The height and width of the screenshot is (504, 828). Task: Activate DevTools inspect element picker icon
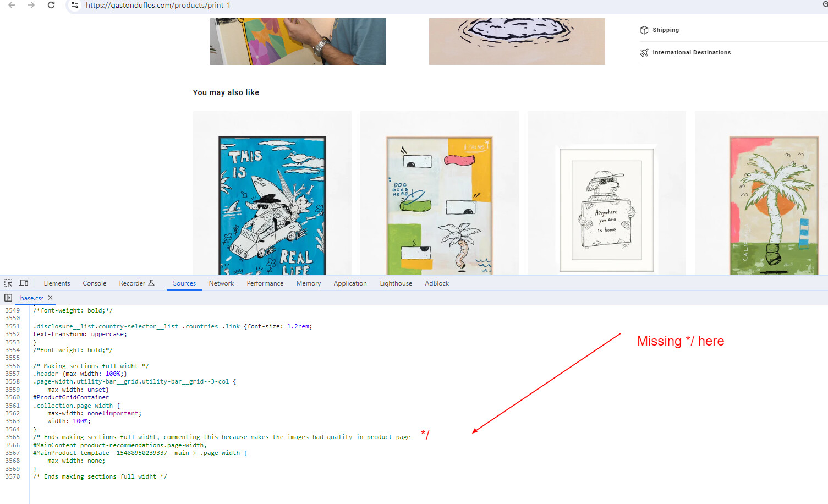pos(8,283)
